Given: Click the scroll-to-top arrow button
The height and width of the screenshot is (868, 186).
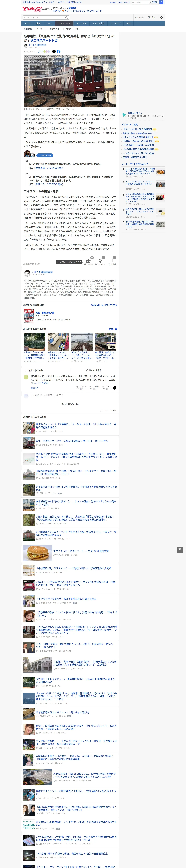Looking at the screenshot, I should (180, 550).
